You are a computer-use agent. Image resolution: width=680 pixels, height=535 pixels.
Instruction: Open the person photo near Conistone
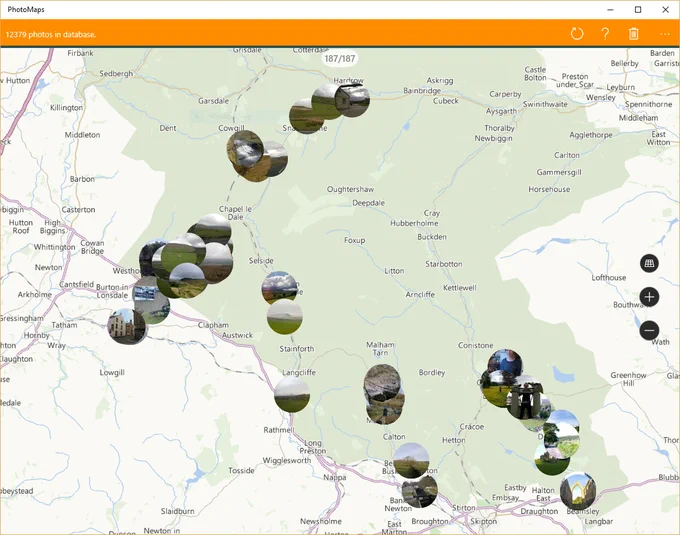point(505,362)
